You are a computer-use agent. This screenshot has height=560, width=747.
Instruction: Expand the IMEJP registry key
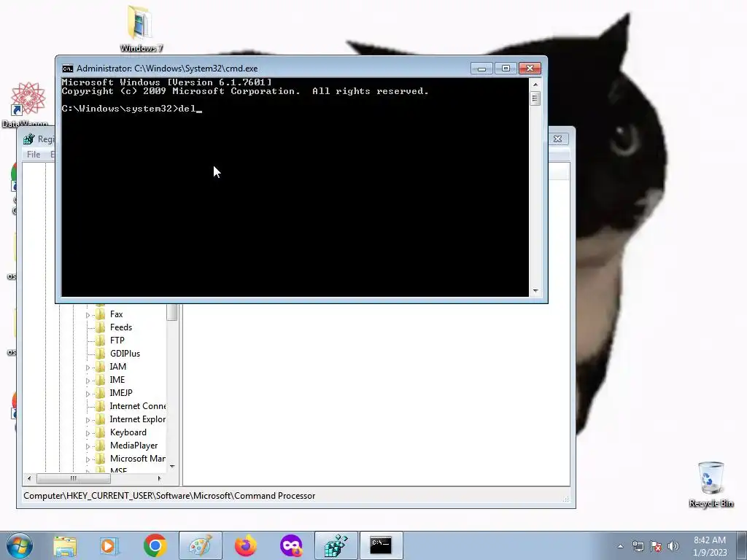(x=88, y=393)
